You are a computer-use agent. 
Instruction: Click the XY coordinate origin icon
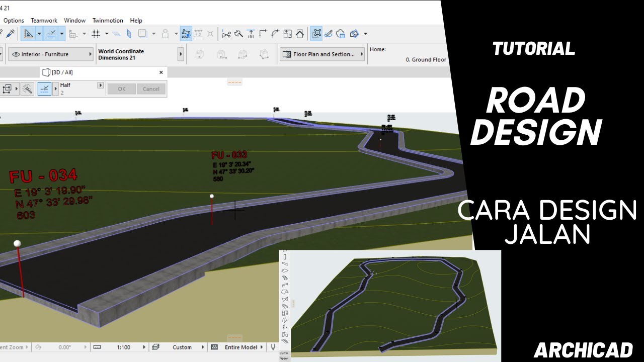coord(73,34)
